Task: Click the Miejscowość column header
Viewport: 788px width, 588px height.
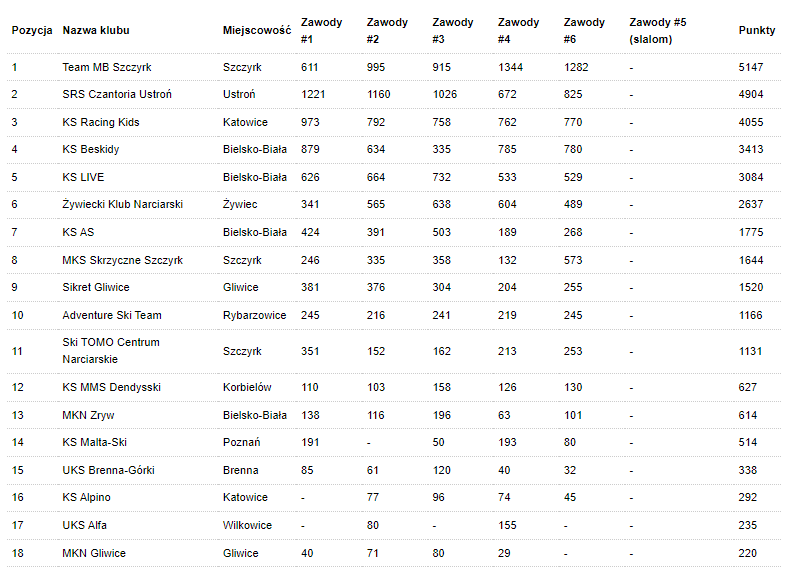Action: coord(256,31)
